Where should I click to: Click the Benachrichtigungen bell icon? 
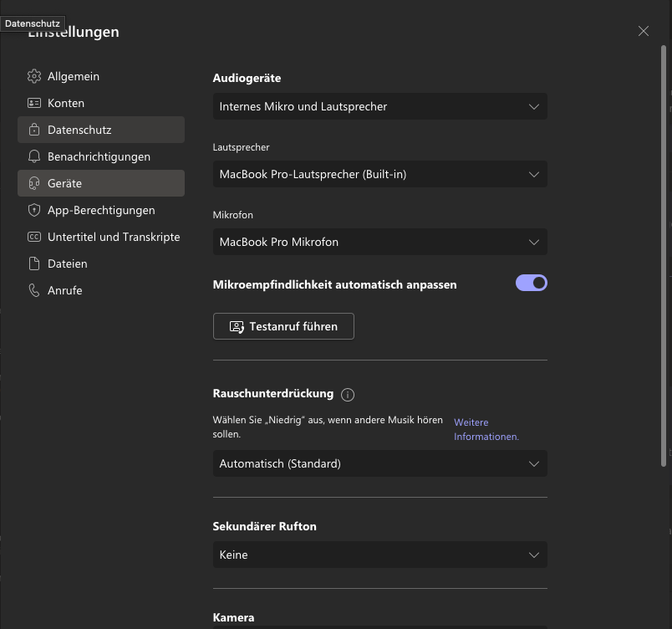34,156
